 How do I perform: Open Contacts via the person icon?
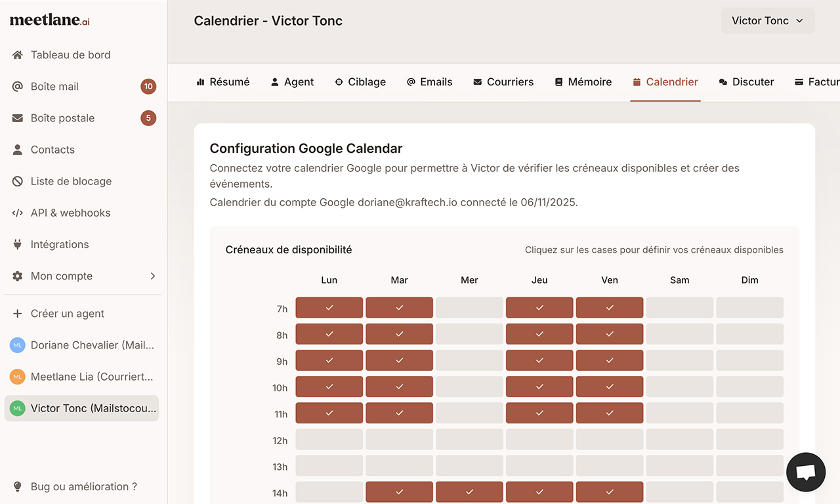pyautogui.click(x=17, y=150)
